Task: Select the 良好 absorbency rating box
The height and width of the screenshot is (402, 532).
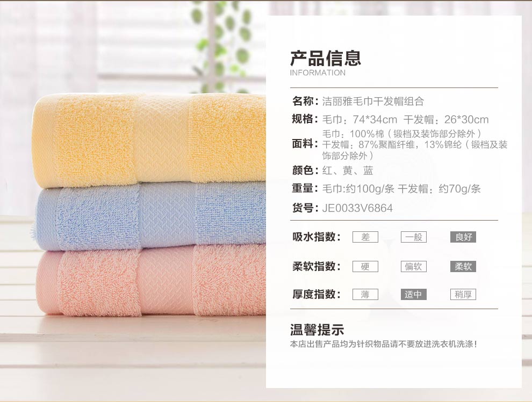Action: coord(463,237)
